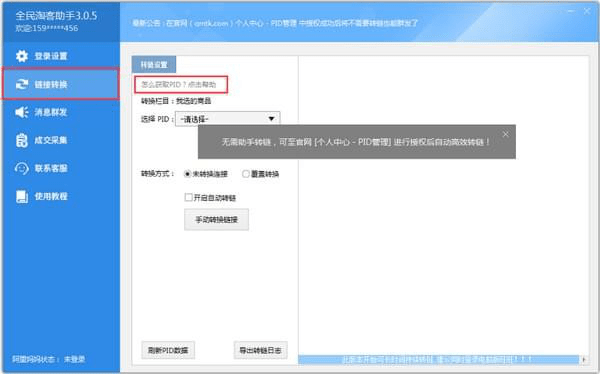The image size is (600, 374).
Task: Close the 全民淘客助手 window
Action: point(587,11)
